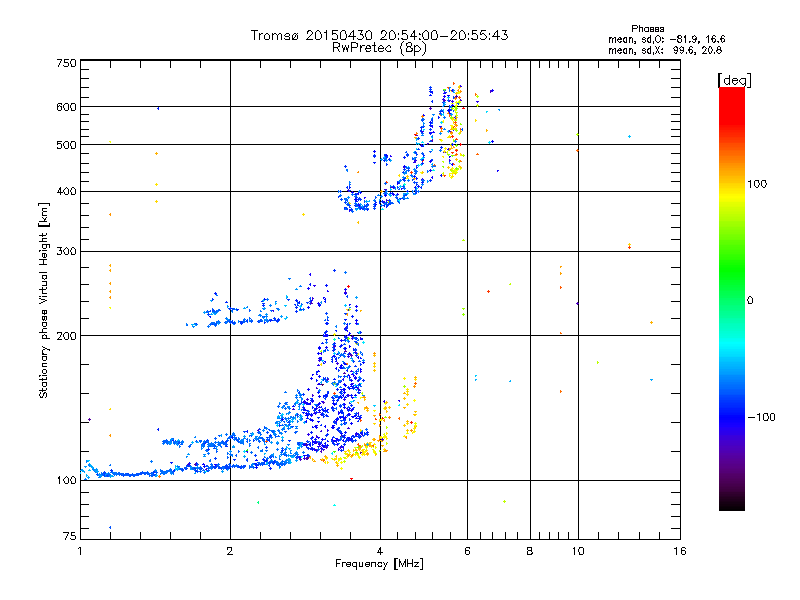Click the x-axis tick label '16'
The image size is (800, 600).
[679, 551]
